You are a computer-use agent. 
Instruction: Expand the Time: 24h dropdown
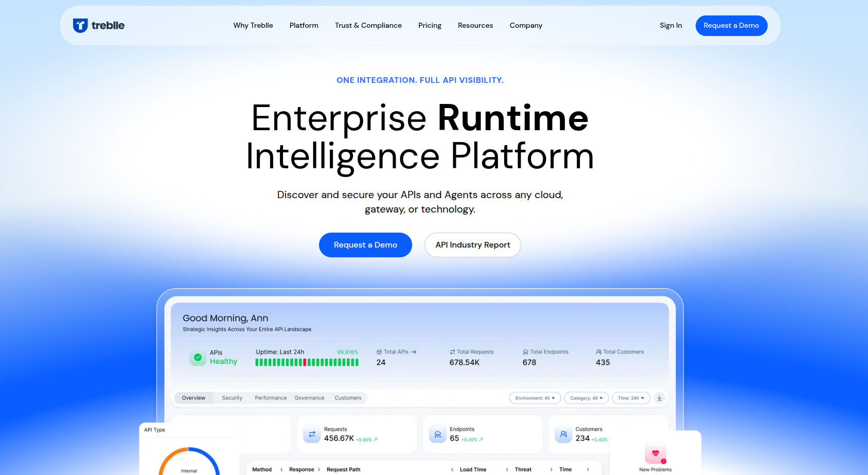pos(631,398)
